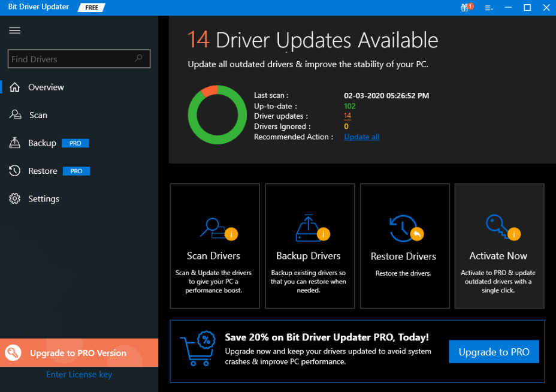This screenshot has width=556, height=392.
Task: Open the gift notification icon in title bar
Action: (x=465, y=7)
